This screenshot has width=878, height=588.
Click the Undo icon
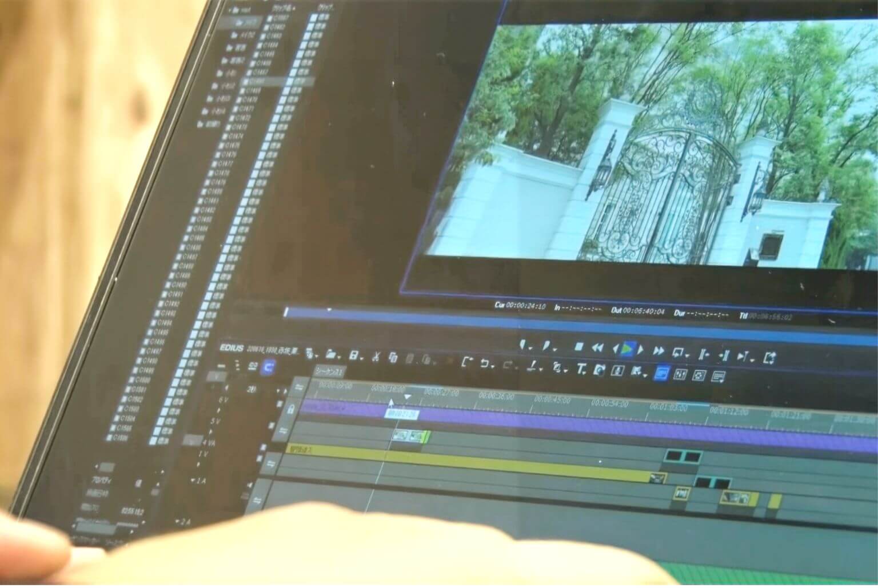(485, 362)
